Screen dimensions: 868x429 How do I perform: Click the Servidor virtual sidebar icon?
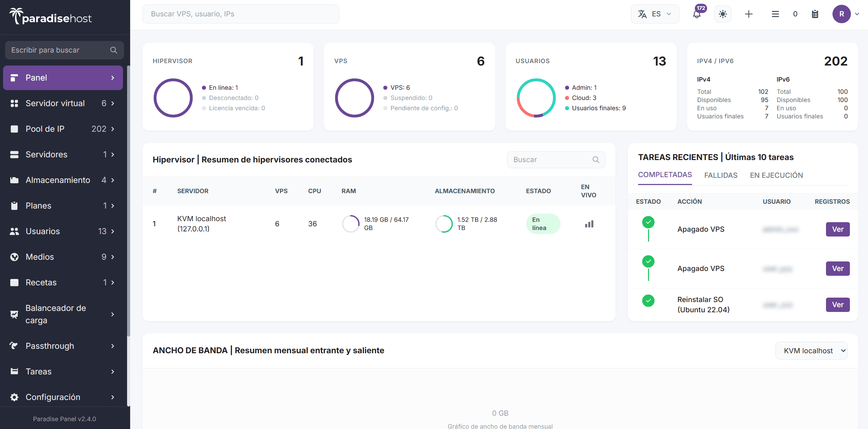pyautogui.click(x=14, y=103)
